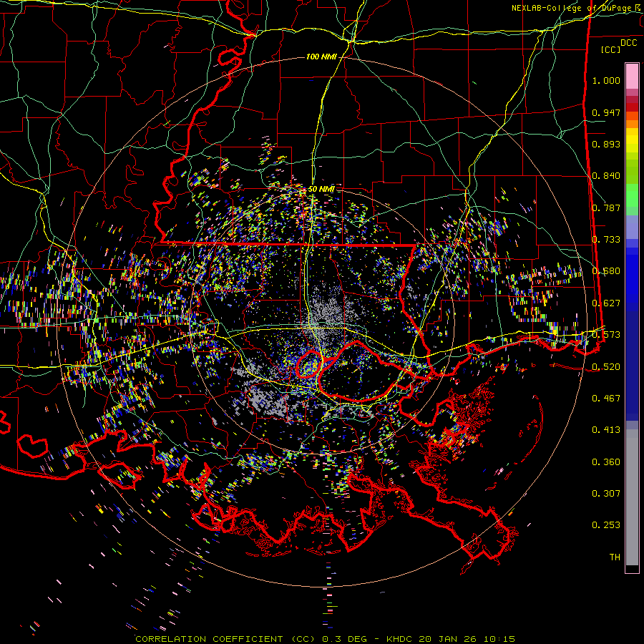Click the 0.893 scale value
This screenshot has height=644, width=644.
click(606, 144)
